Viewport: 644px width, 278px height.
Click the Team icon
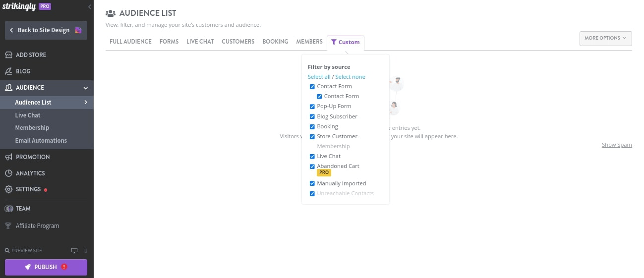(x=8, y=209)
